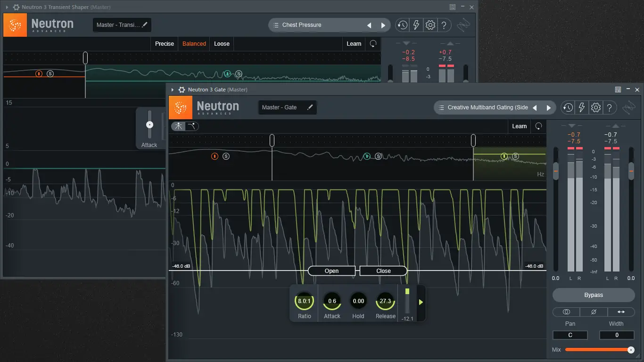Click the Width value field showing 0
Viewport: 644px width, 362px height.
coord(617,335)
